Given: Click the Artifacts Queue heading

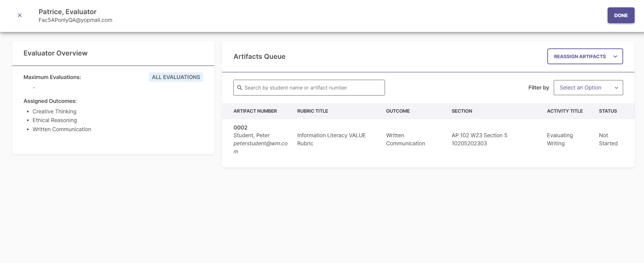Looking at the screenshot, I should point(259,57).
